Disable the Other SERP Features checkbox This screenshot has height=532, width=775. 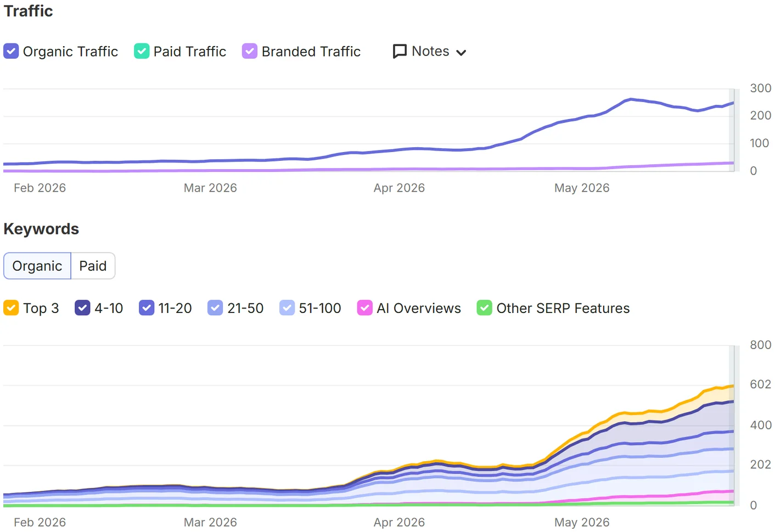coord(484,308)
